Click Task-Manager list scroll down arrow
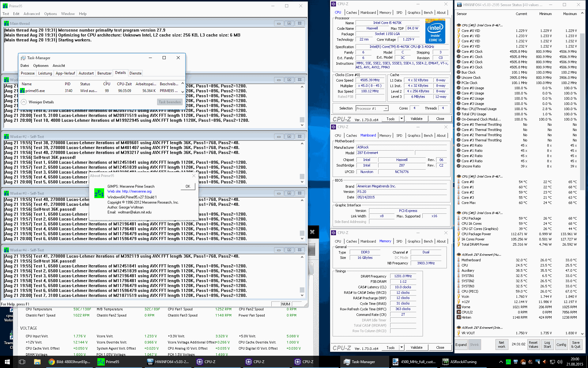The height and width of the screenshot is (368, 588). click(183, 91)
